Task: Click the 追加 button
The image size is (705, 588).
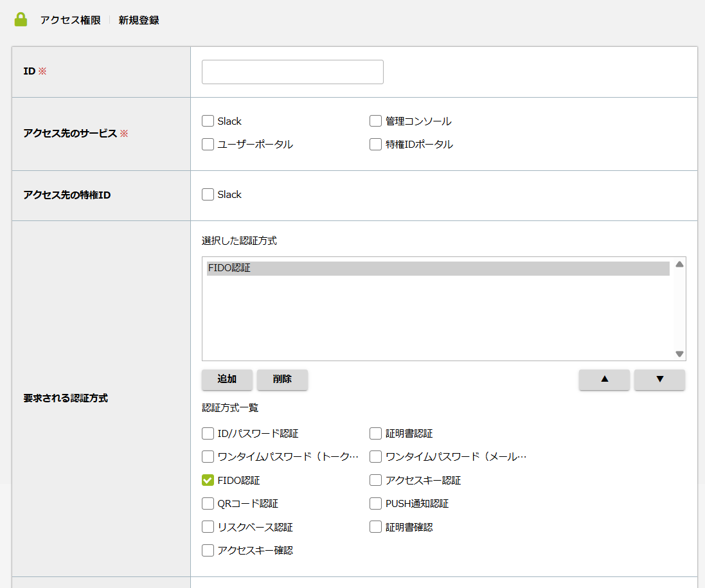Action: (227, 379)
